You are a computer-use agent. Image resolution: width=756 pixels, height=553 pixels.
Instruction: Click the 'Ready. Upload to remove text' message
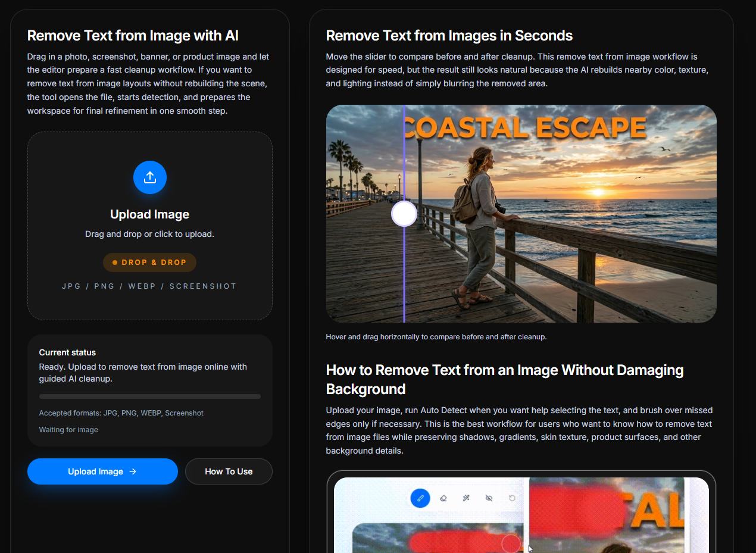point(143,373)
